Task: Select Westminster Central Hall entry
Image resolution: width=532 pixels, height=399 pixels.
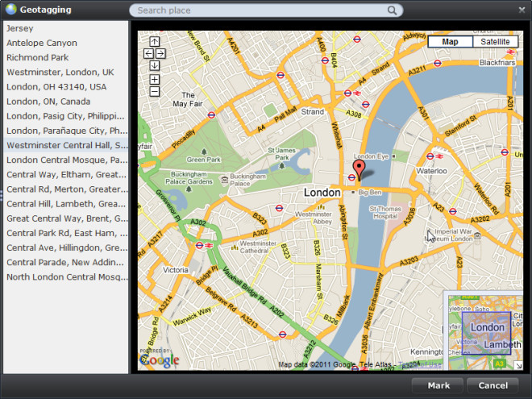Action: click(66, 145)
